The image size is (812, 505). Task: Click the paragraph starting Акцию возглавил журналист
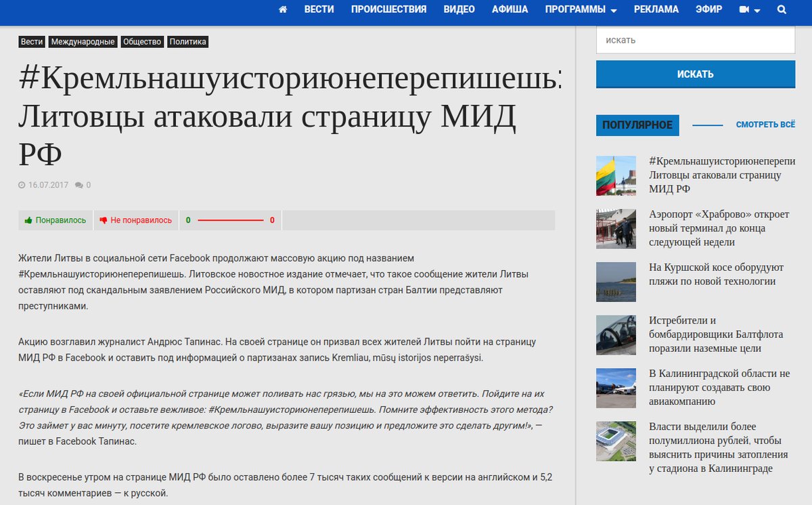(x=277, y=350)
